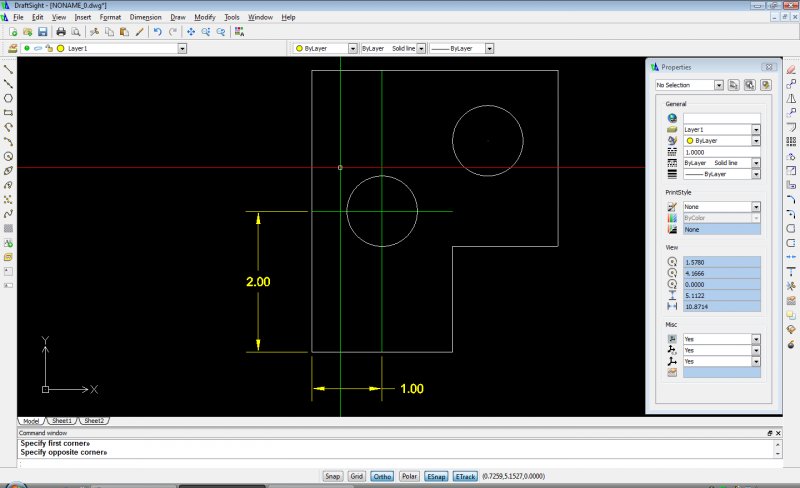
Task: Open the File menu
Action: 18,17
